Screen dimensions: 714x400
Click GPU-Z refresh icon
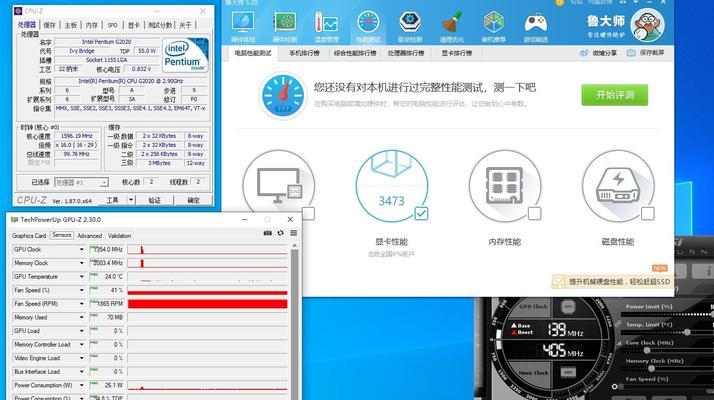click(280, 233)
